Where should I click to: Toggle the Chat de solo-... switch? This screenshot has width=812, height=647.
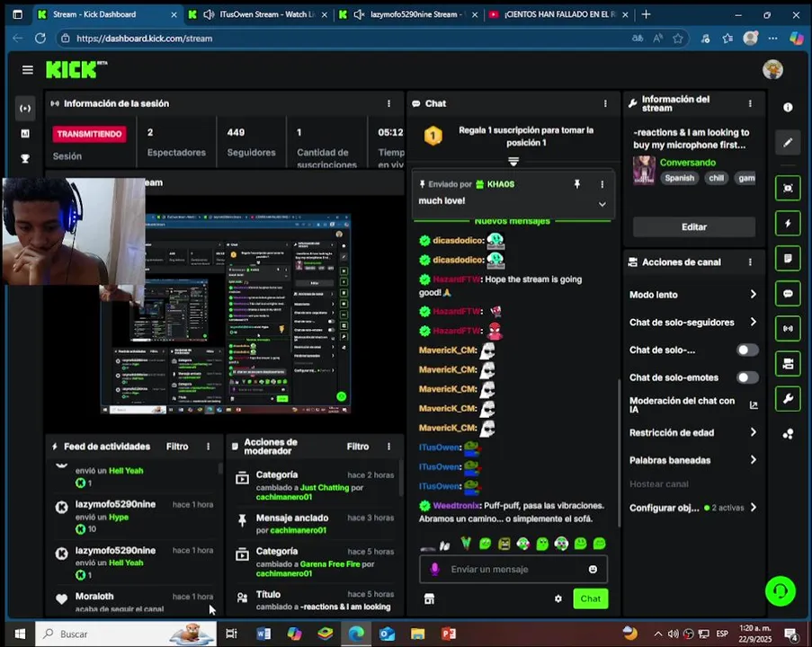point(747,350)
